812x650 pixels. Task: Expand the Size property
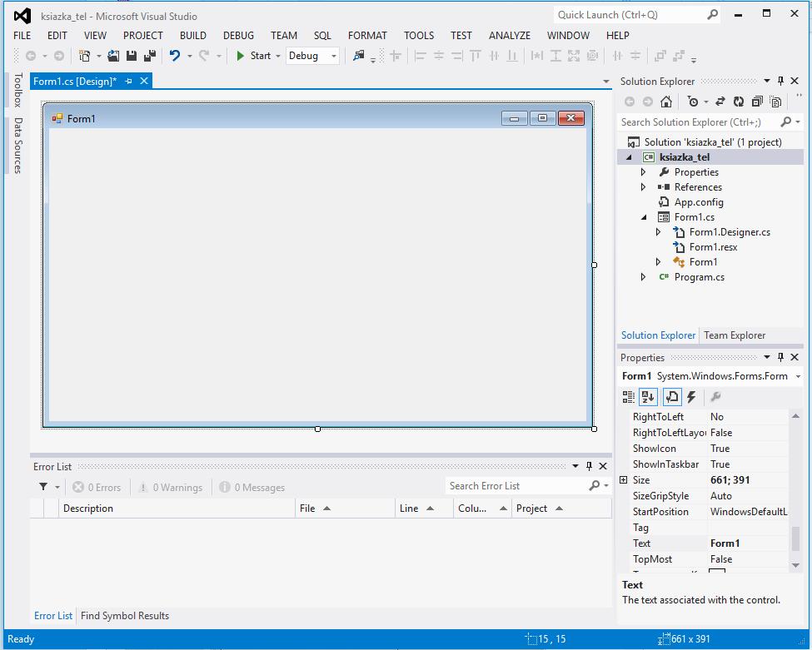pos(624,480)
